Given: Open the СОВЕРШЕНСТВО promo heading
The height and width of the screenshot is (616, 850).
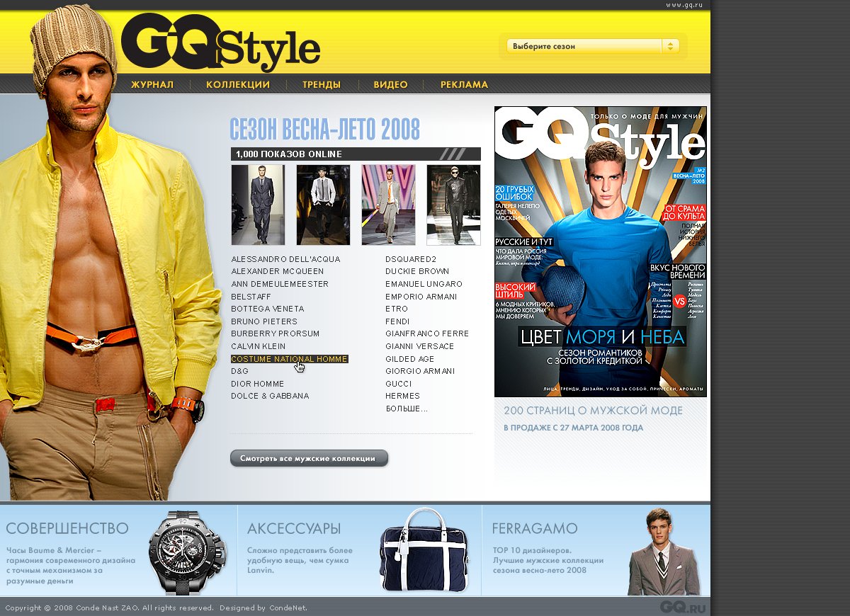Looking at the screenshot, I should 67,528.
